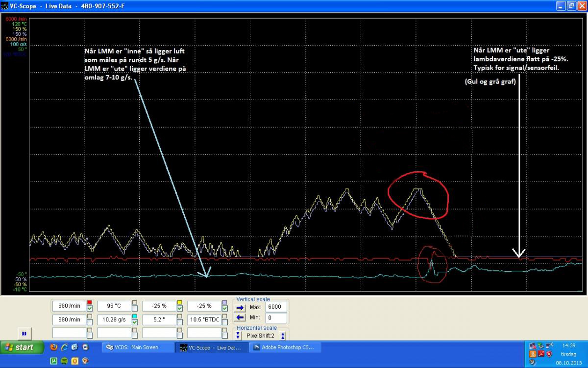Uncheck the yellow -25 % trace checkbox
588x368 pixels.
(x=180, y=308)
